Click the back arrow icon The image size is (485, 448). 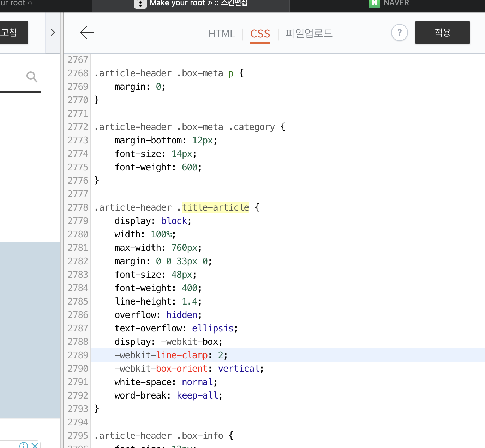(87, 33)
